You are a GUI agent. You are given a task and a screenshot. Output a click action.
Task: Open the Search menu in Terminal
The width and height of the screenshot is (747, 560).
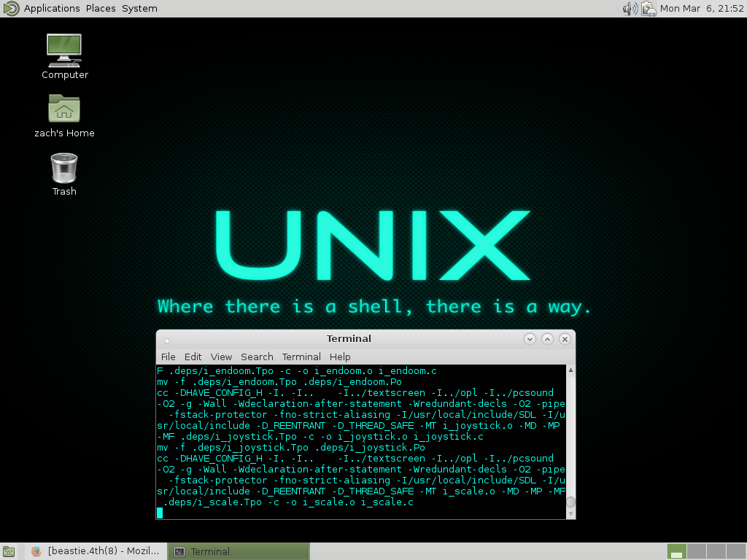click(x=257, y=357)
